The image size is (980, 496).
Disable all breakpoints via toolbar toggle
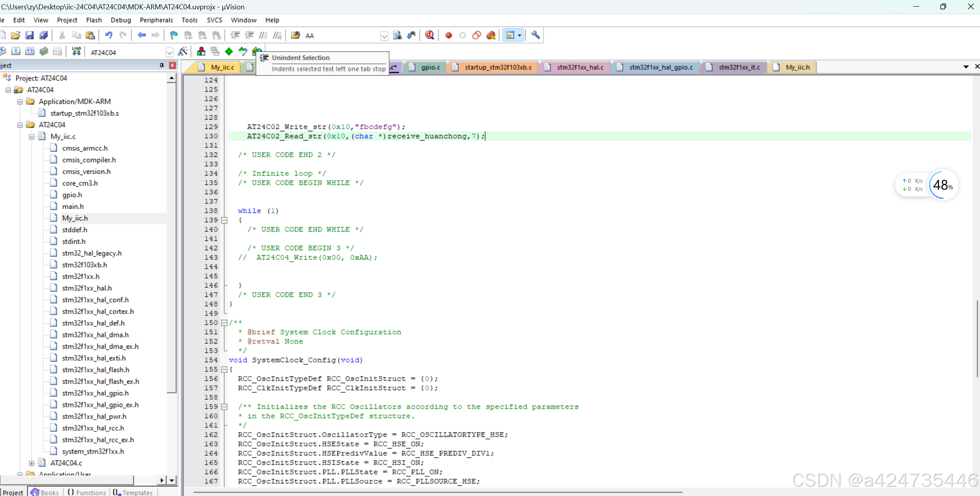click(x=476, y=35)
